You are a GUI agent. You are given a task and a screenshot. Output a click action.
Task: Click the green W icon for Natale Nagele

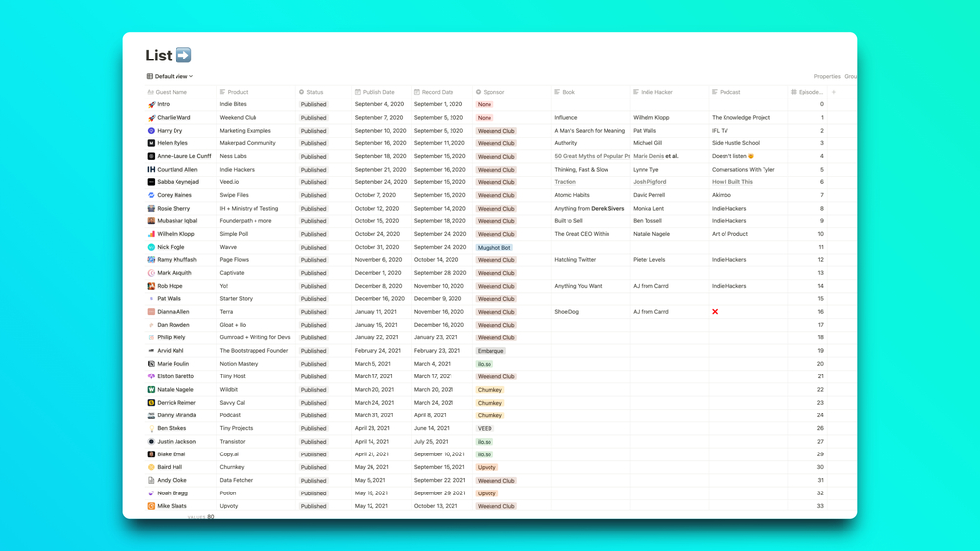point(151,390)
